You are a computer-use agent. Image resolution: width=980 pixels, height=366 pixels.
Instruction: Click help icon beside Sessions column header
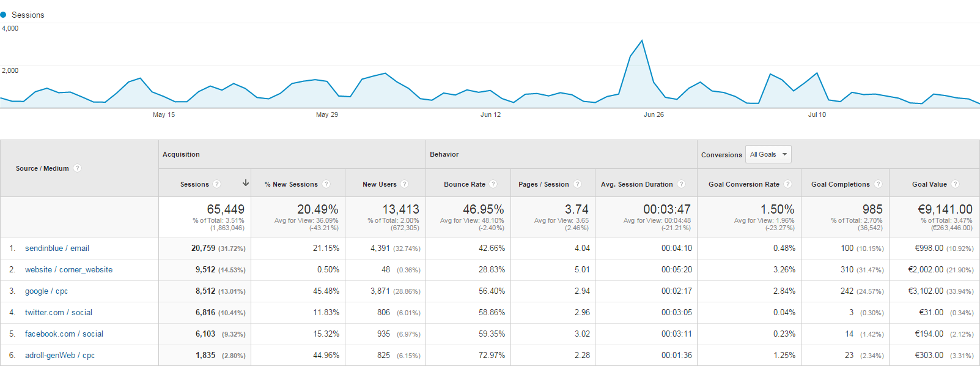[x=217, y=184]
